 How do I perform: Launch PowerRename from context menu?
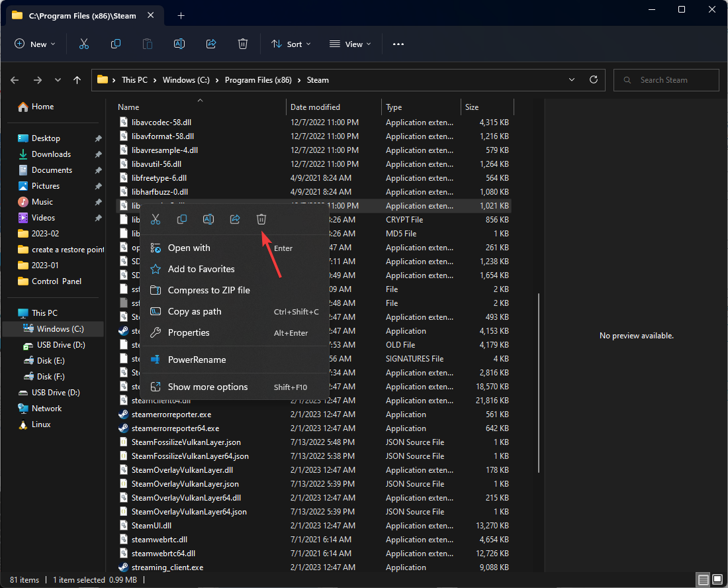[234, 360]
